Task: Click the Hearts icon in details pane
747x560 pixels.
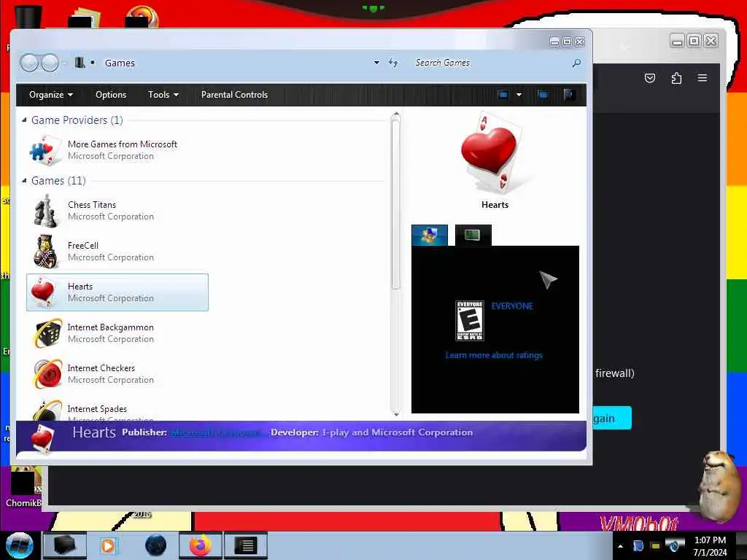Action: pyautogui.click(x=42, y=438)
